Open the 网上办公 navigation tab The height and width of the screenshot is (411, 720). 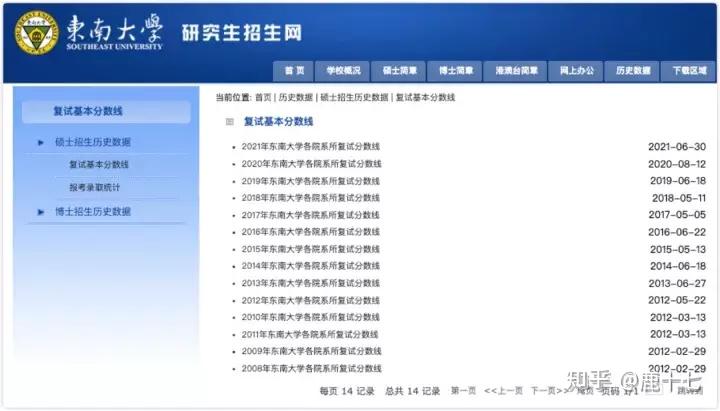[576, 71]
